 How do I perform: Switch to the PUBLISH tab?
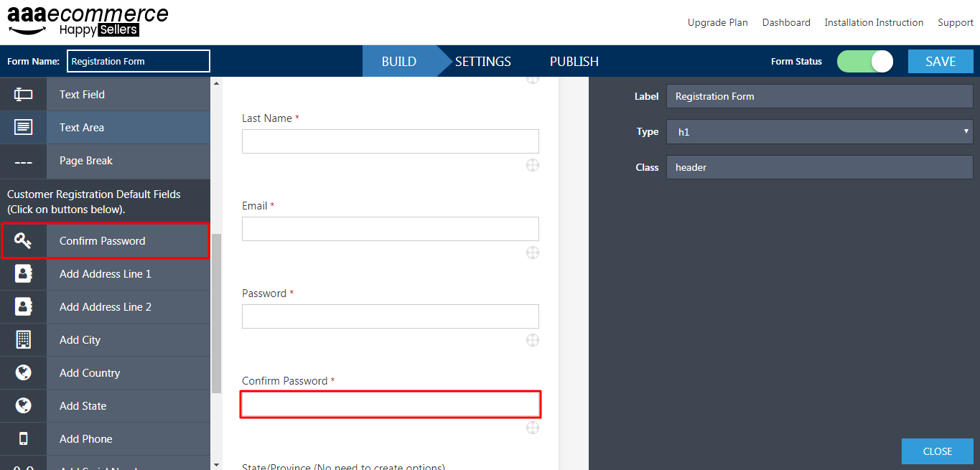(574, 61)
